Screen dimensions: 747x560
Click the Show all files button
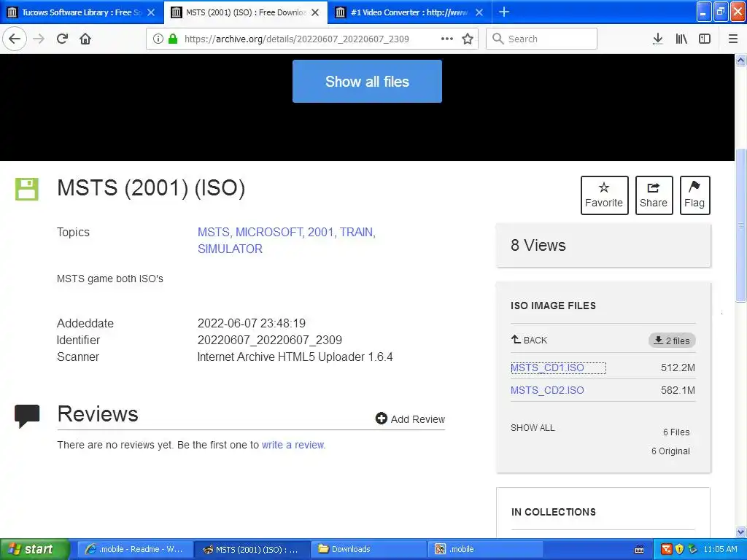[368, 82]
